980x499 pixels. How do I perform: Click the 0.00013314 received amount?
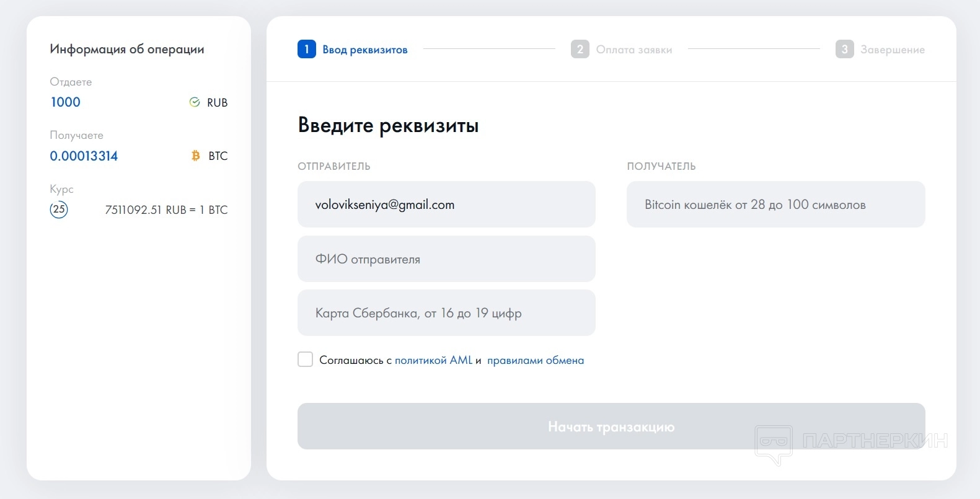pos(84,156)
